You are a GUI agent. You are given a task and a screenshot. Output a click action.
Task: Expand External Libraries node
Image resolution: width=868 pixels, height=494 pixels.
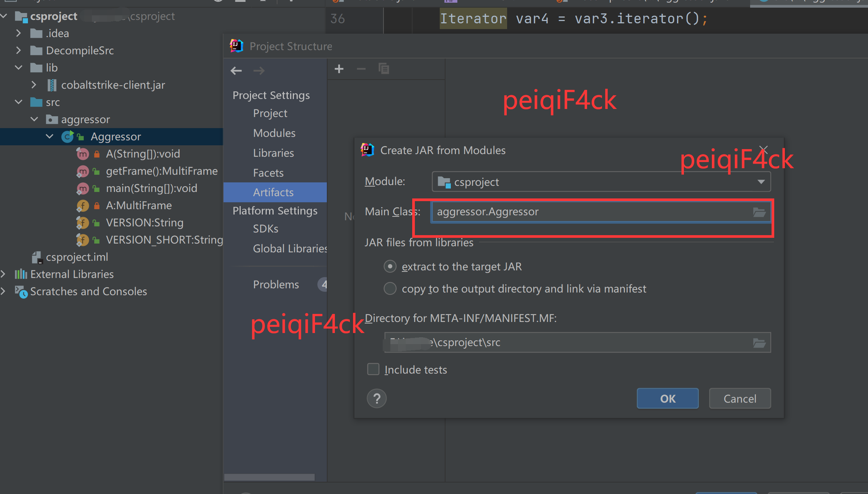point(3,274)
